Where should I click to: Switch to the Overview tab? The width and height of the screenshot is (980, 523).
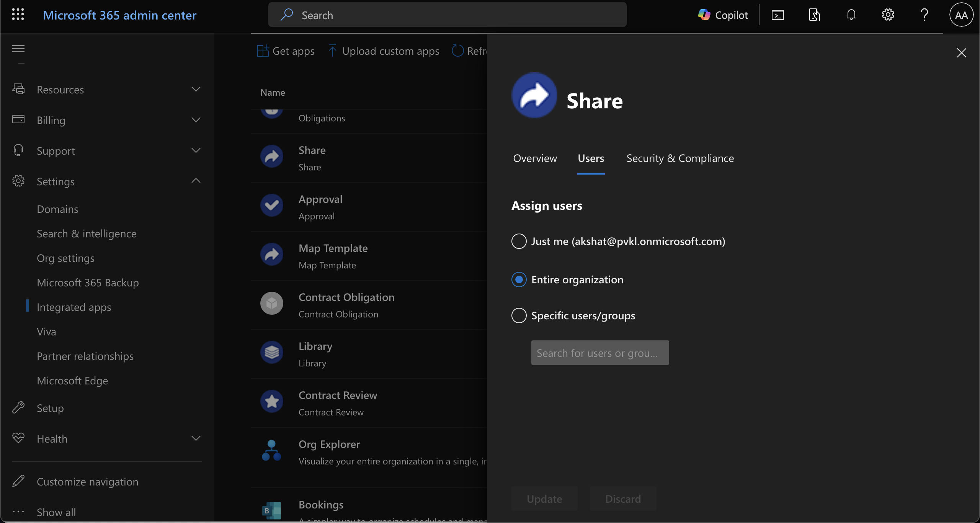535,158
